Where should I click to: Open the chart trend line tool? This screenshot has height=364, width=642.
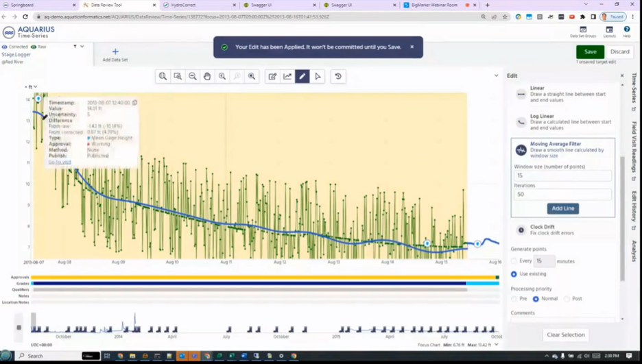coord(287,77)
